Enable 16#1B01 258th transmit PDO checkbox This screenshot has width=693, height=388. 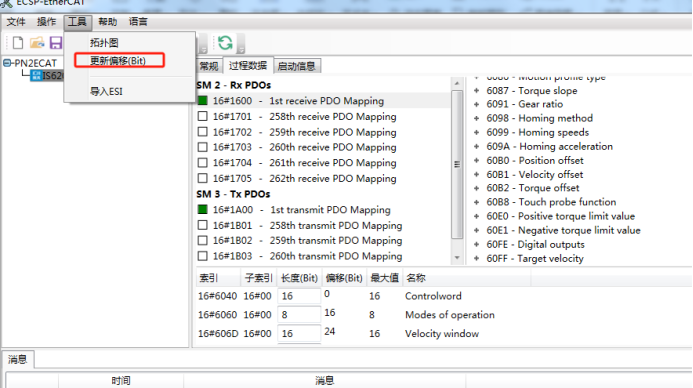tap(202, 225)
